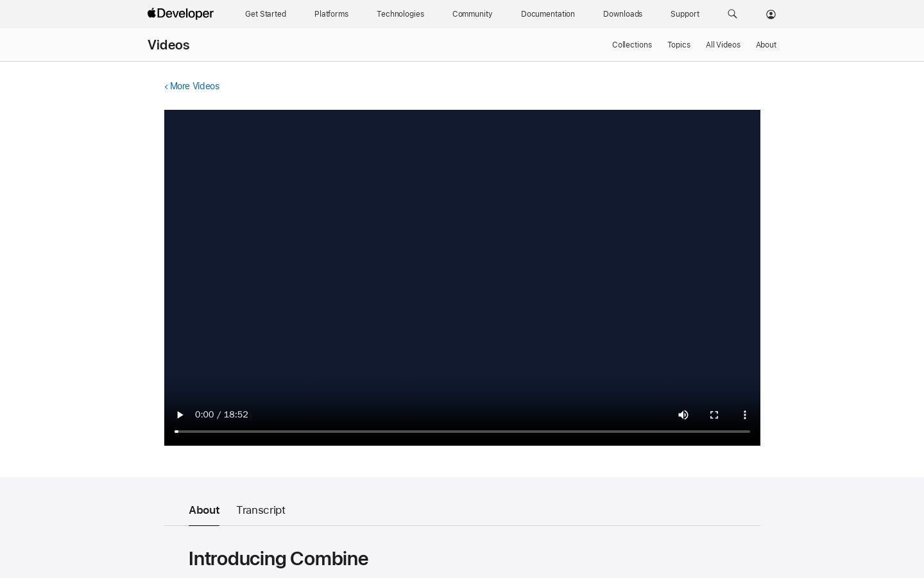Open the Get Started menu
924x578 pixels.
266,14
